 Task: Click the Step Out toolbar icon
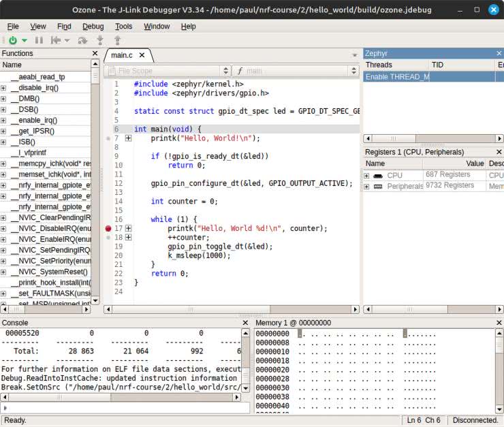pyautogui.click(x=117, y=40)
